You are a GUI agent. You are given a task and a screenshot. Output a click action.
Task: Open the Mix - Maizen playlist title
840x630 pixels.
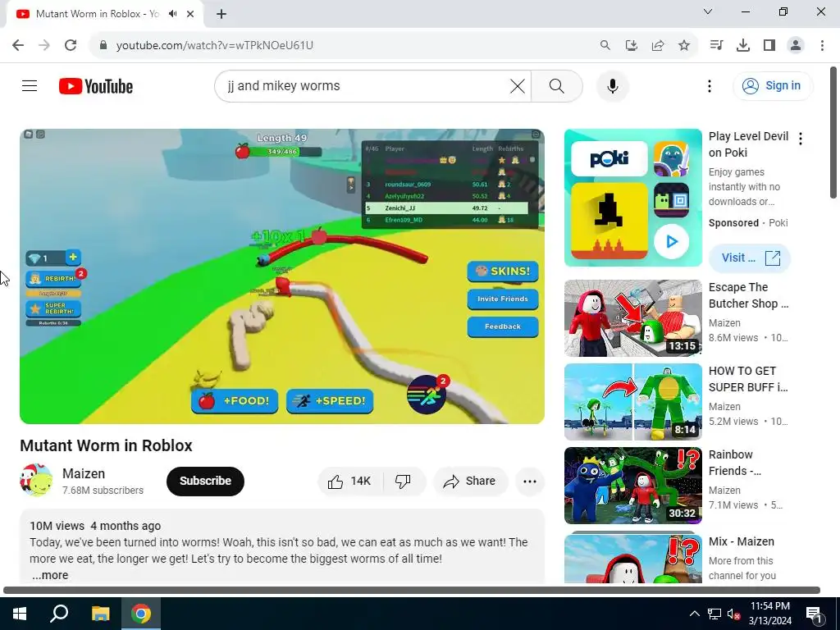click(x=741, y=541)
